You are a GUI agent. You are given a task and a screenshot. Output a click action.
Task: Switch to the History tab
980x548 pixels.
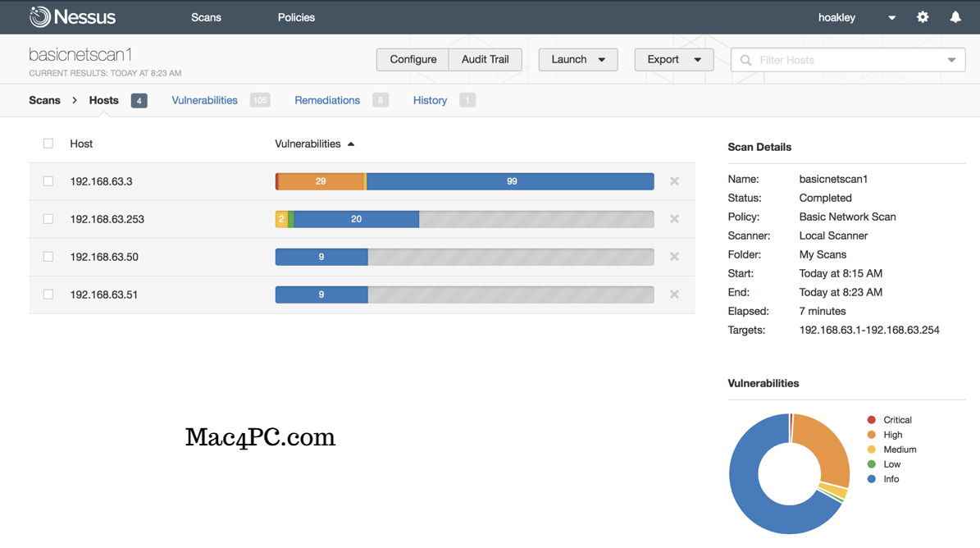click(x=430, y=100)
